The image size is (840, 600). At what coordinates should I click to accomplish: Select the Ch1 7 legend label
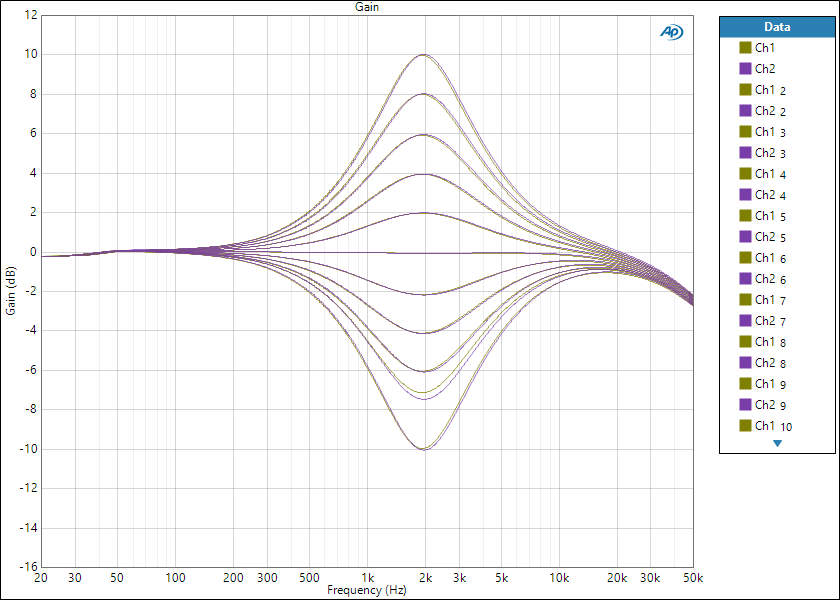pyautogui.click(x=770, y=300)
